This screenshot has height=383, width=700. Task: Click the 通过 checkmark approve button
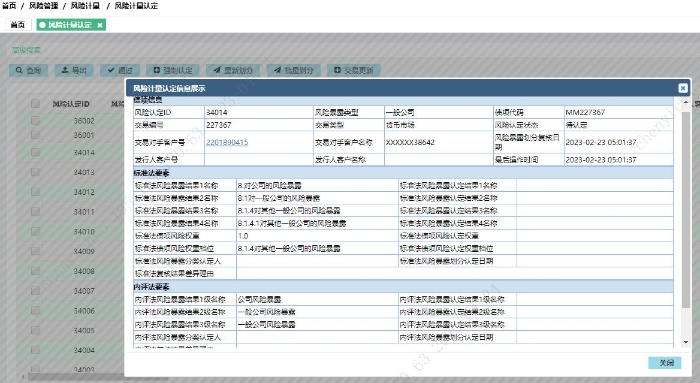(120, 71)
